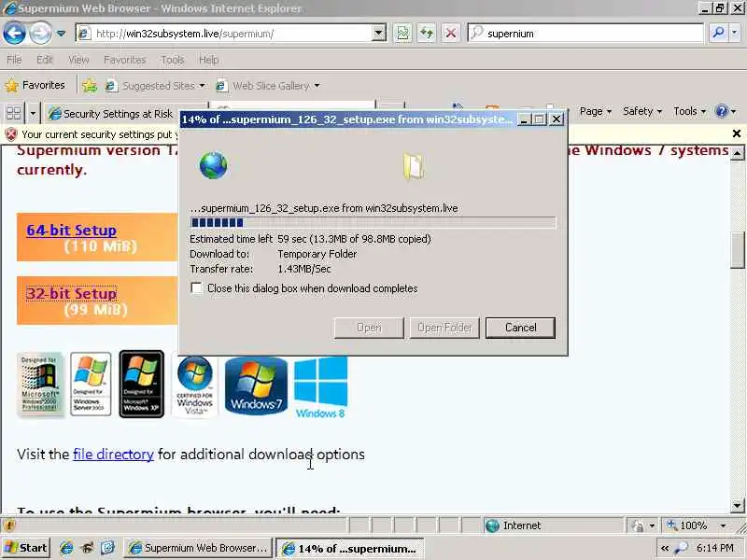This screenshot has width=747, height=560.
Task: Click the disabled Open Folder button
Action: click(x=444, y=328)
